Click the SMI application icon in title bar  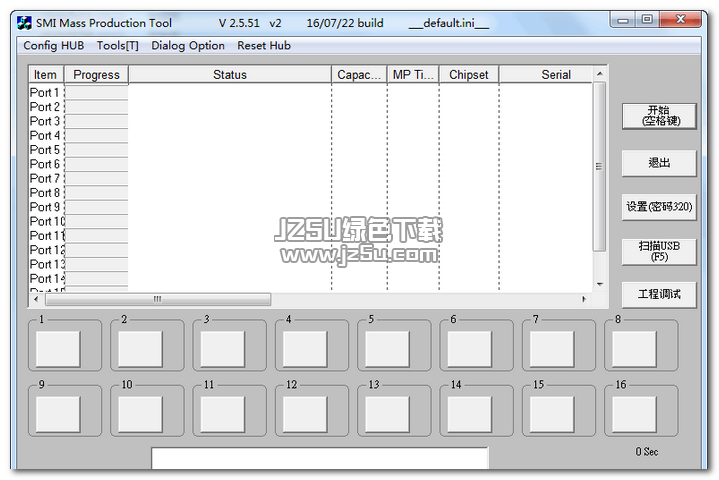(x=24, y=23)
